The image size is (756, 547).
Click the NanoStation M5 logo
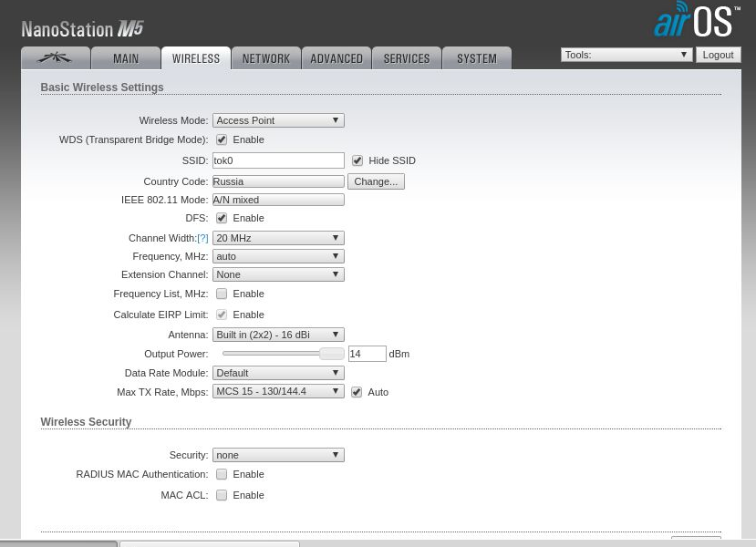pos(83,29)
